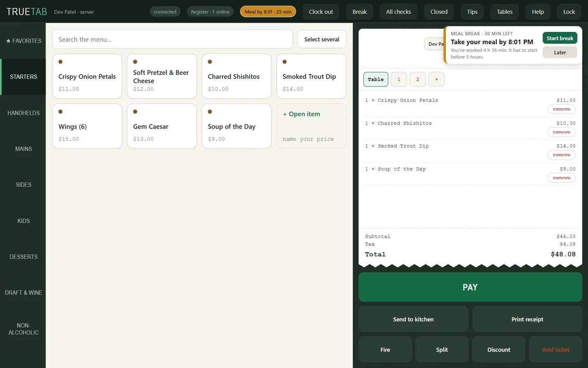Select seat 2 on the ticket

(x=417, y=79)
